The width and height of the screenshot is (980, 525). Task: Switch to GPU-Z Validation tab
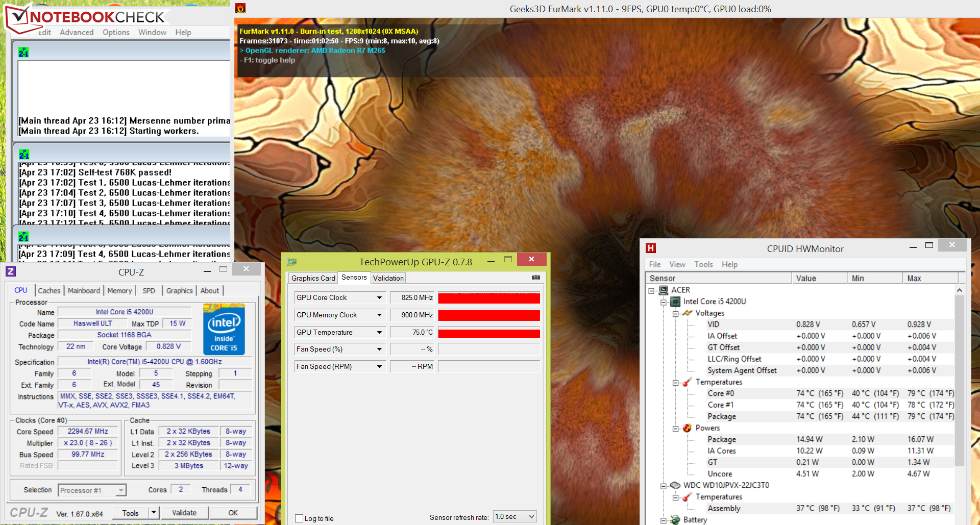388,278
